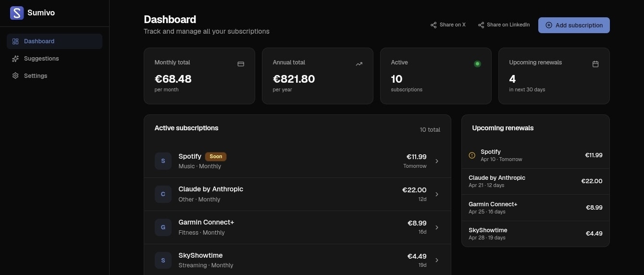Click the Sumivo logo icon
The image size is (644, 275).
click(x=17, y=13)
